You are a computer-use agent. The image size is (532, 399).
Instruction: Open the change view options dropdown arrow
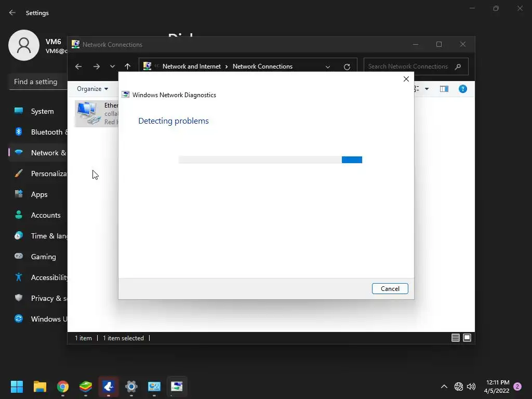427,89
